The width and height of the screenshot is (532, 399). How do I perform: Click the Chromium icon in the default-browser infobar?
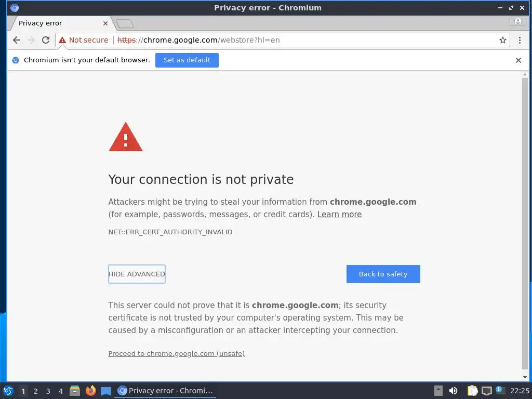coord(15,60)
